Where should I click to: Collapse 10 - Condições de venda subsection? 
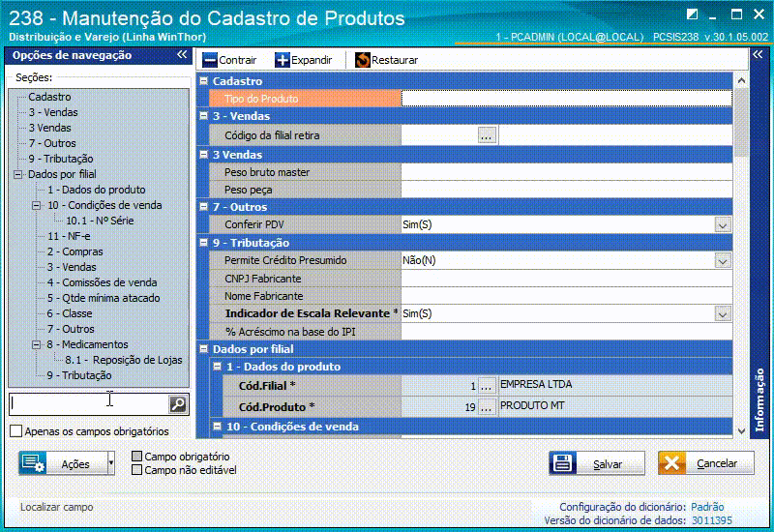tap(217, 426)
